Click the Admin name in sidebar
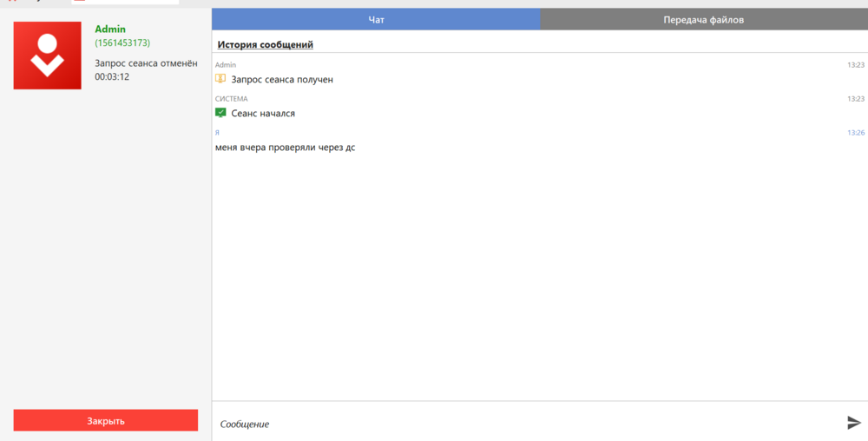The width and height of the screenshot is (868, 441). point(110,30)
